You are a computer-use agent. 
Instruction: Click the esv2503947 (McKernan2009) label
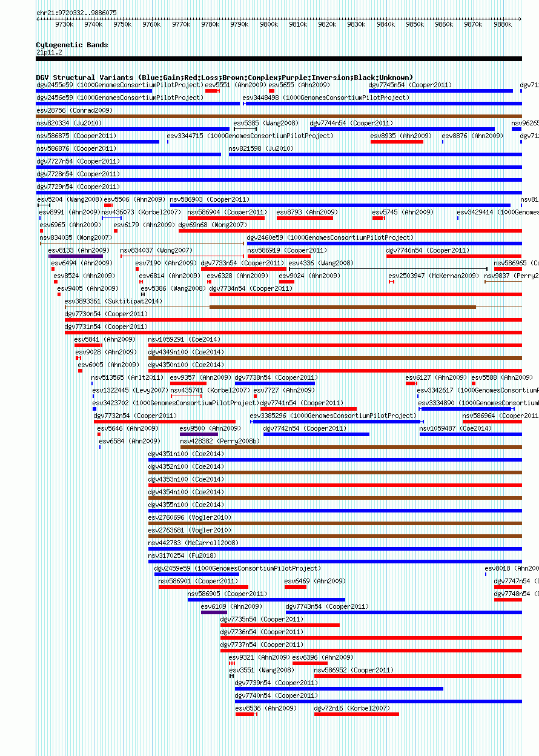coord(434,276)
